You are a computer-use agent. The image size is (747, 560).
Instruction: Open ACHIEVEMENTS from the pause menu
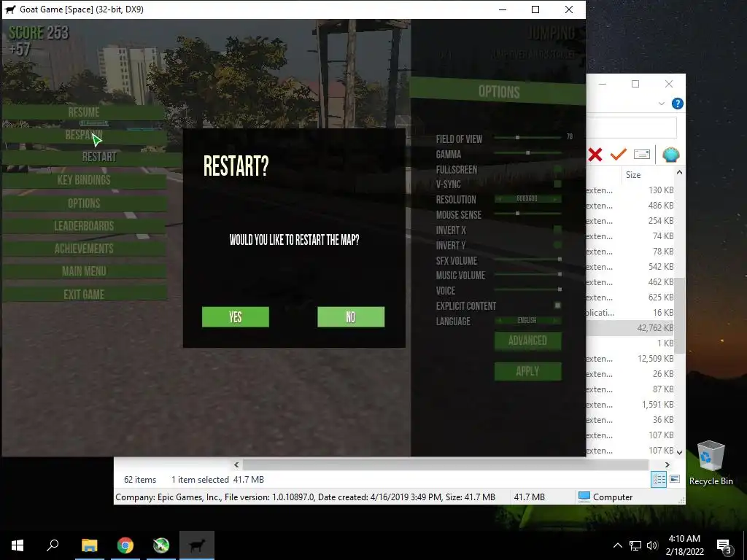pos(84,249)
